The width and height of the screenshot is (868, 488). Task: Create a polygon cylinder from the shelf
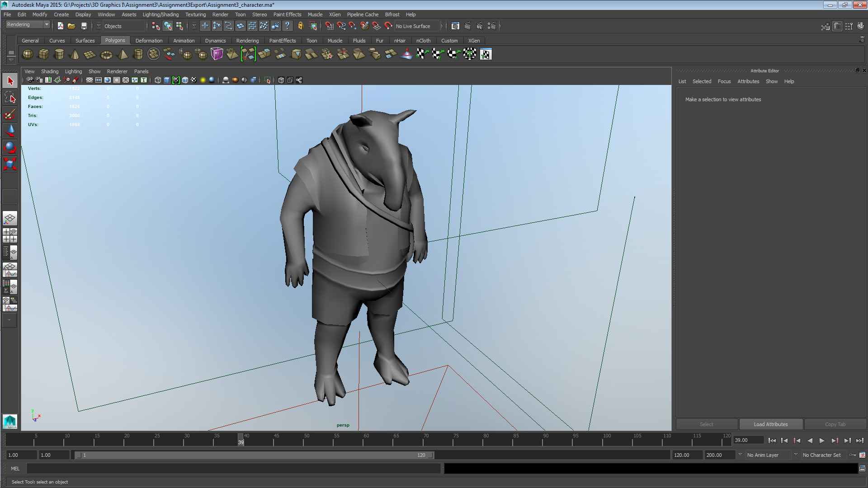(59, 54)
